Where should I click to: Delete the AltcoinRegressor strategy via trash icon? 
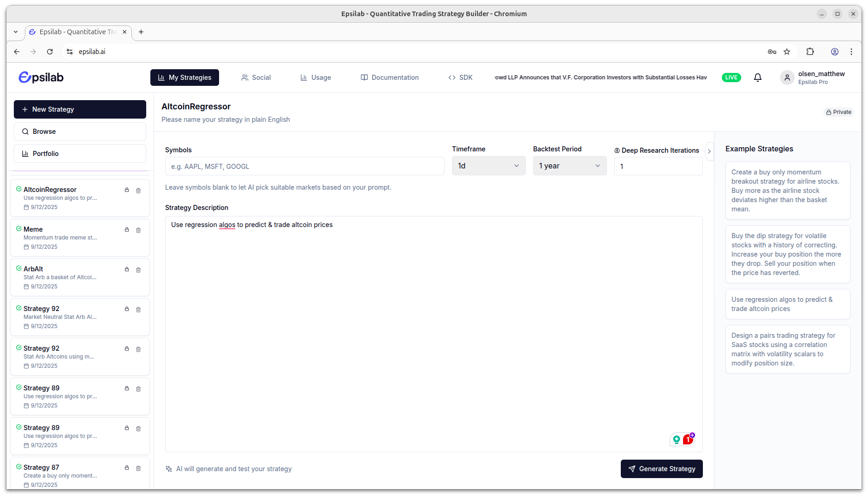138,191
